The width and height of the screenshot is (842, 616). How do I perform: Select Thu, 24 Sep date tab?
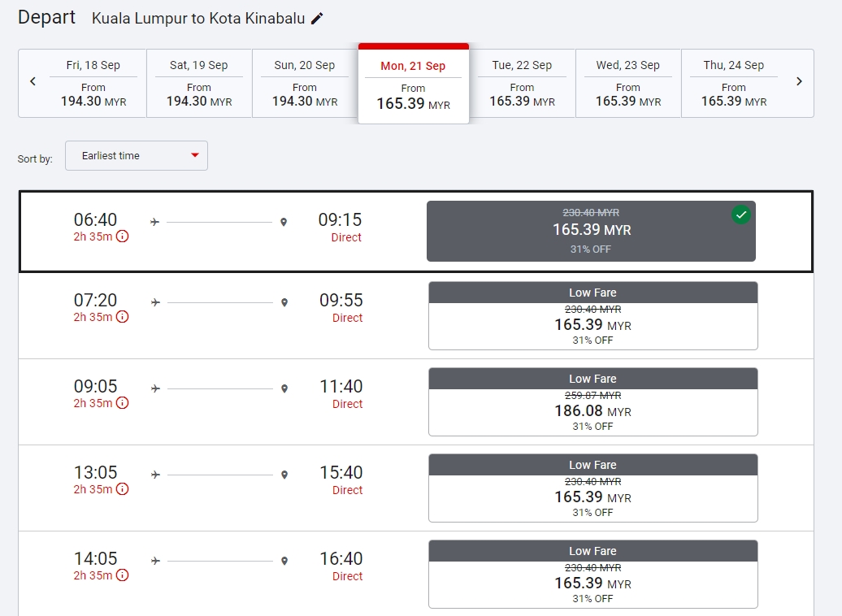[x=734, y=83]
